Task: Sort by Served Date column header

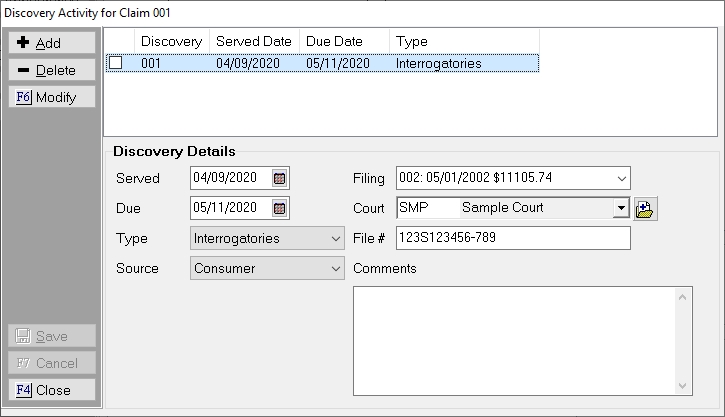Action: point(254,41)
